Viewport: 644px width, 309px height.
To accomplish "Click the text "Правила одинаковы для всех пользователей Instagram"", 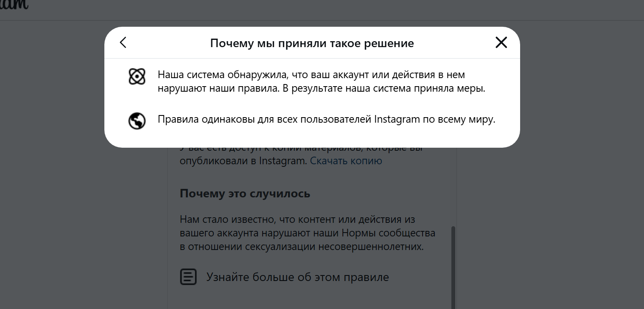I will coord(288,120).
